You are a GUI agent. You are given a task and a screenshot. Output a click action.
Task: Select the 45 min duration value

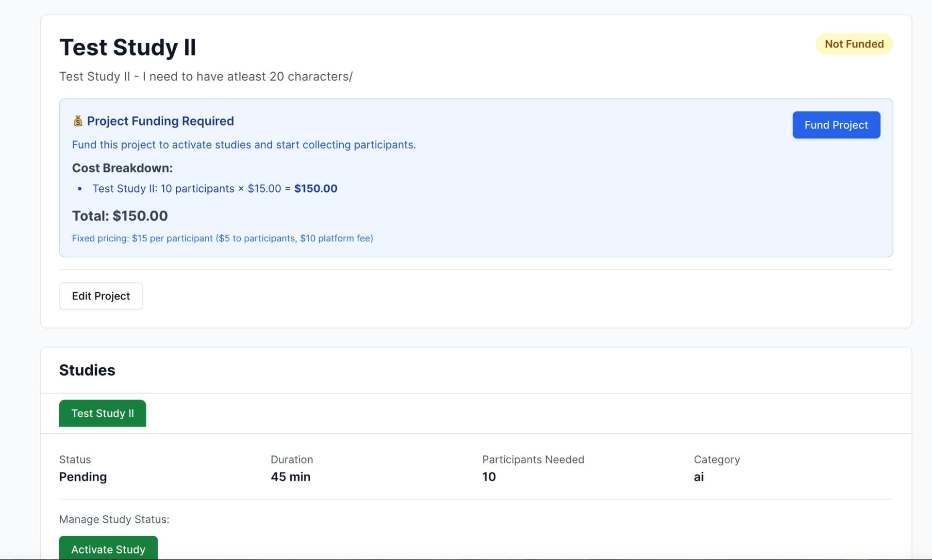click(290, 477)
